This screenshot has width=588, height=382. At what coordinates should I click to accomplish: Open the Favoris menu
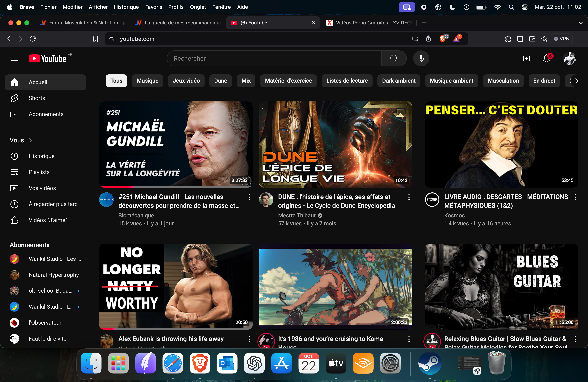pyautogui.click(x=153, y=7)
